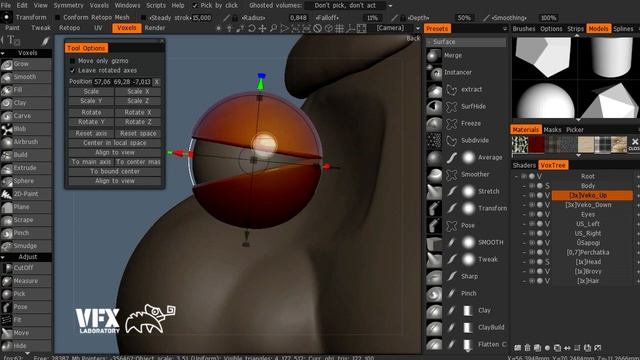Screen dimensions: 640x360
Task: Select the CutOff adjust tool
Action: (26, 268)
